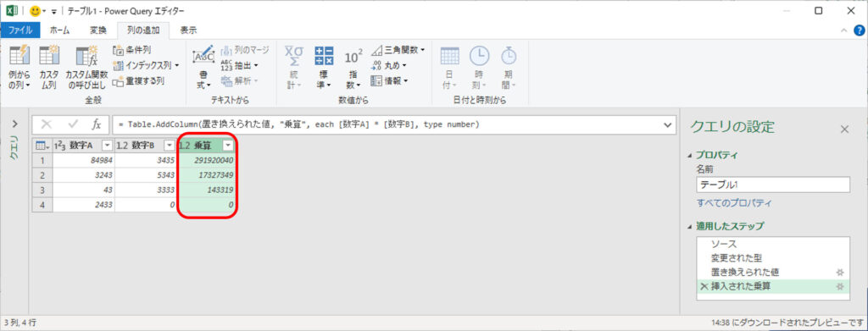This screenshot has height=331, width=868.
Task: Open the help question mark
Action: tap(859, 30)
